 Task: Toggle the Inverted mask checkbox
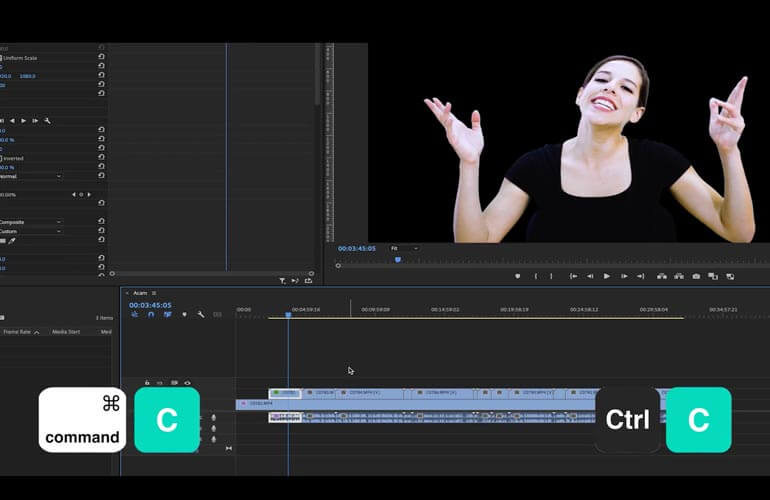point(1,159)
